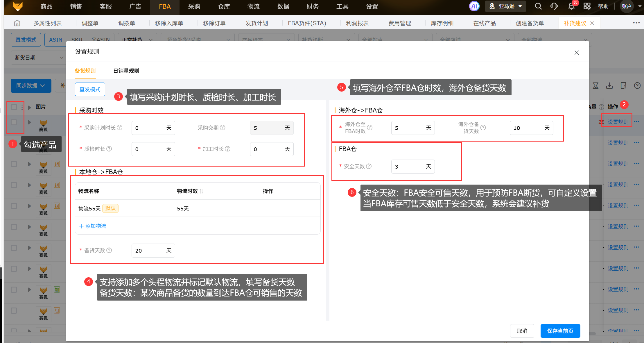Click the 添加物流 link
Viewport: 644px width, 343px height.
point(93,226)
